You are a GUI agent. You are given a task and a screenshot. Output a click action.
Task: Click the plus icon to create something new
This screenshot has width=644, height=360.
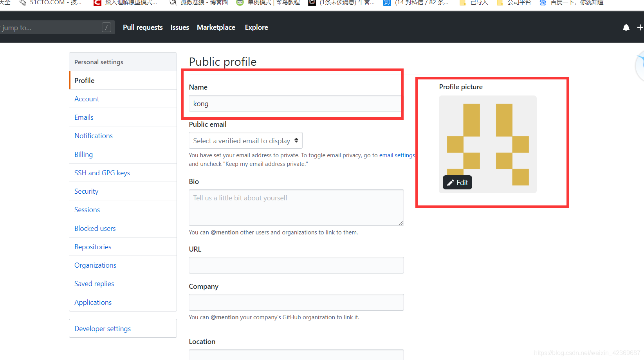coord(640,27)
